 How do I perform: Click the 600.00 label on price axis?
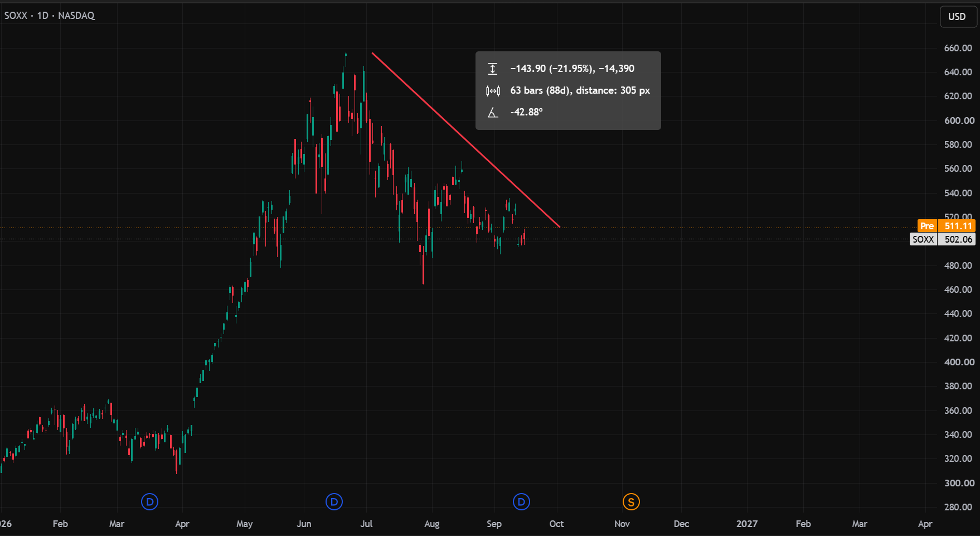click(x=959, y=120)
